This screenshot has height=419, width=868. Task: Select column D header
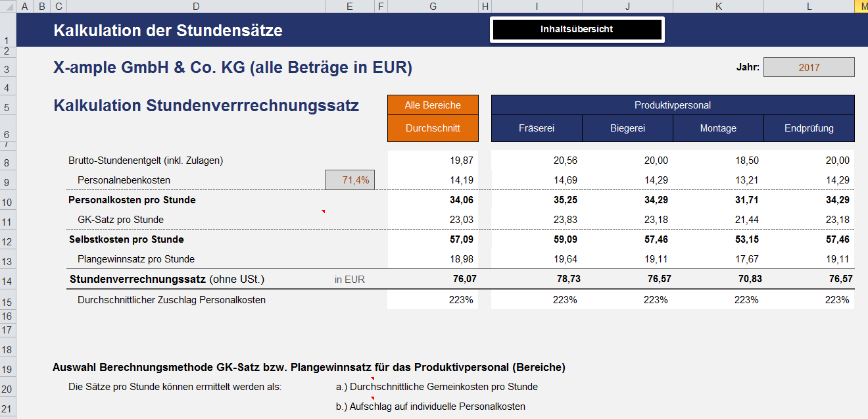pos(195,6)
